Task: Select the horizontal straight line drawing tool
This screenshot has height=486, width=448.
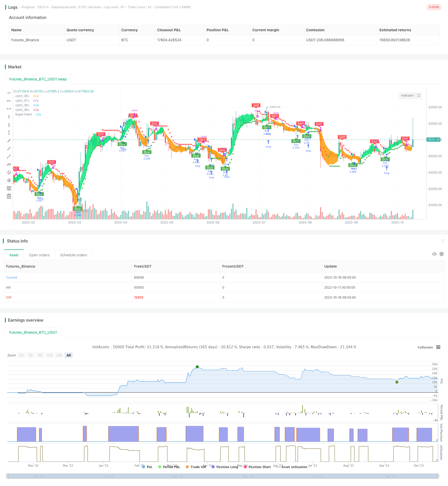Action: pyautogui.click(x=9, y=93)
